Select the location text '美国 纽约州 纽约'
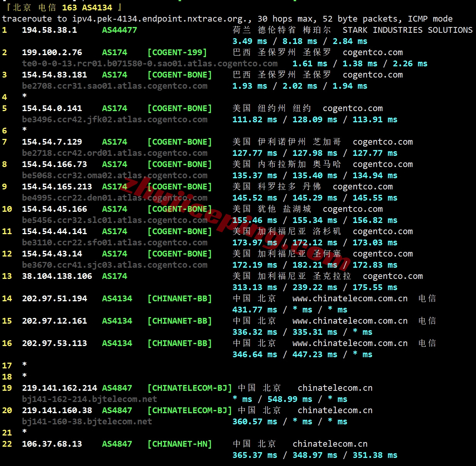 (x=272, y=108)
